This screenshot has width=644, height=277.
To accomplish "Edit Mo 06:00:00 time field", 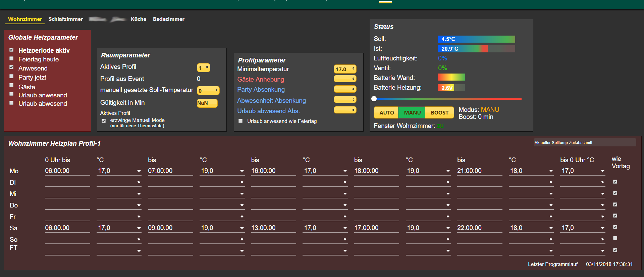I will 67,171.
